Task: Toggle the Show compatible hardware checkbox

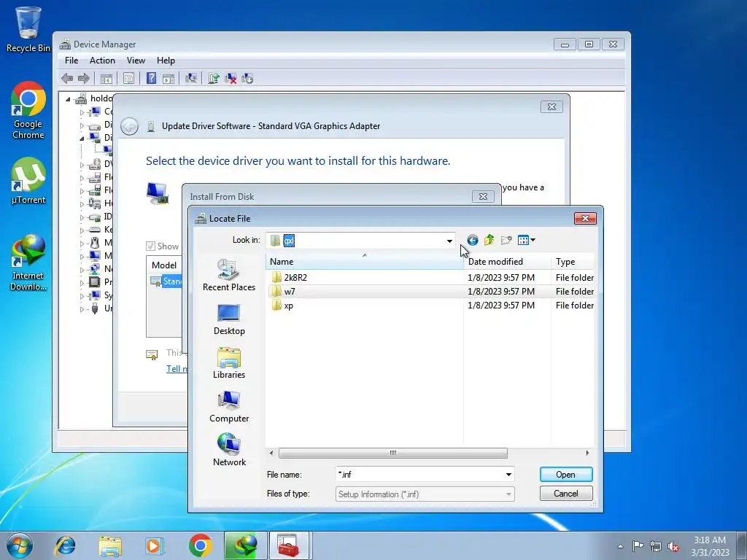Action: point(150,246)
